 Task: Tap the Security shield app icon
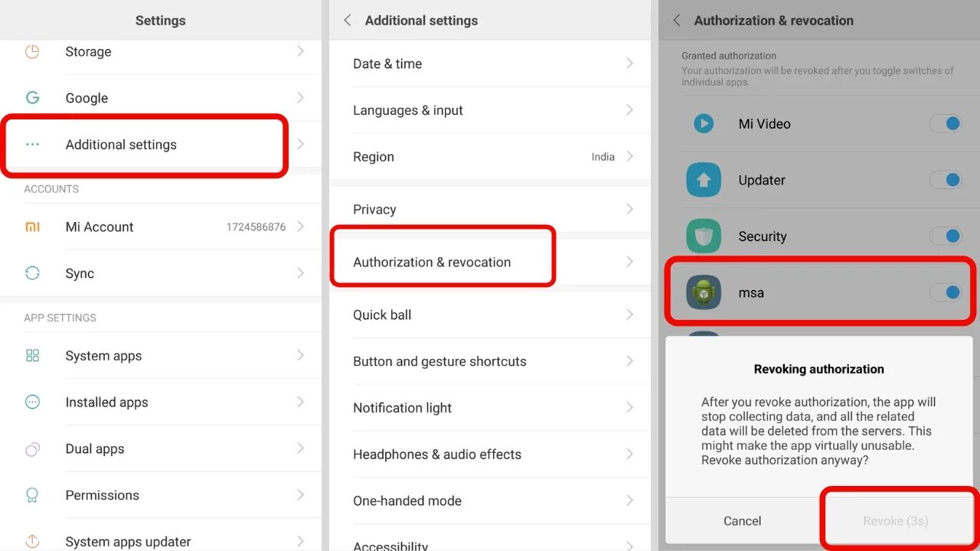point(704,236)
